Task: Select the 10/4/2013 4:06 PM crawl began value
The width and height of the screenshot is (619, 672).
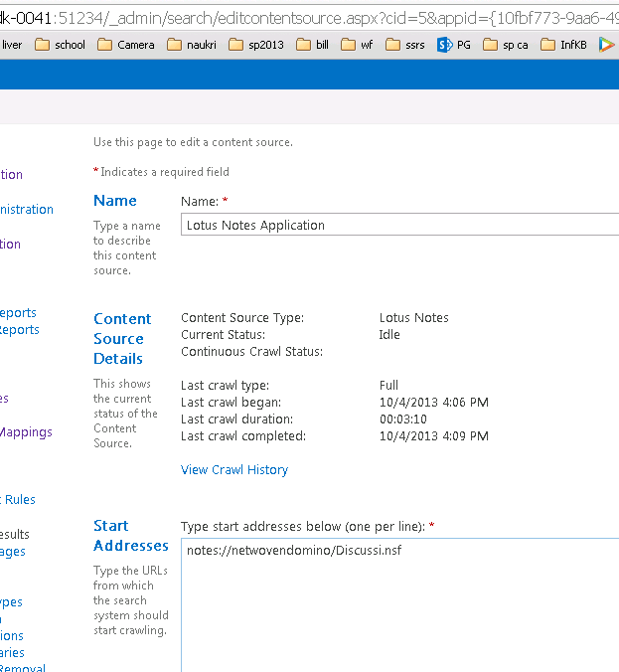Action: [x=433, y=402]
